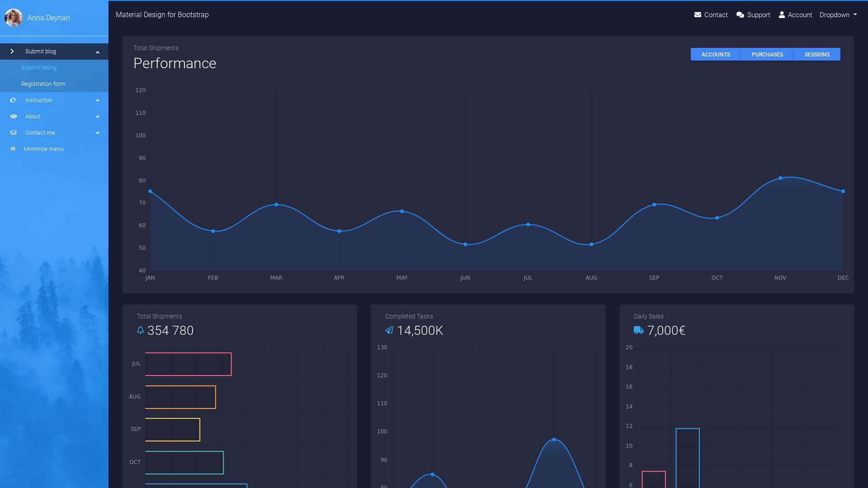
Task: Click the NOV data point on Performance chart
Action: pyautogui.click(x=780, y=178)
